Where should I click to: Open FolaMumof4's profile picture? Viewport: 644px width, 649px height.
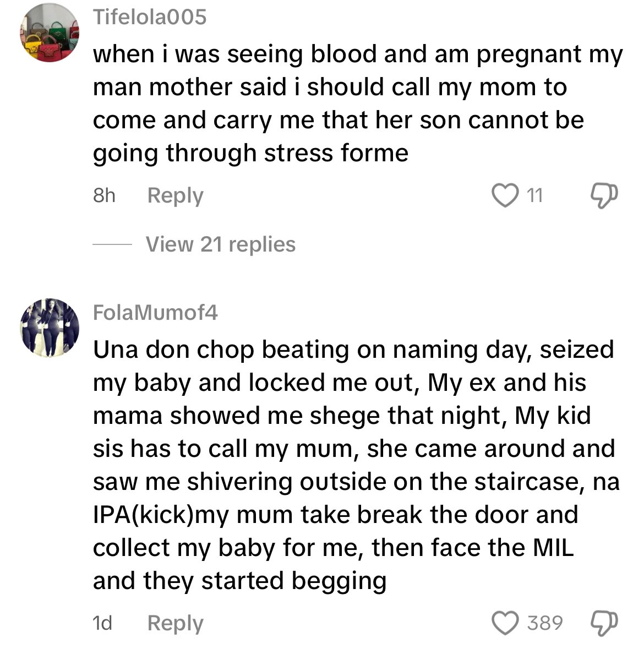(50, 328)
